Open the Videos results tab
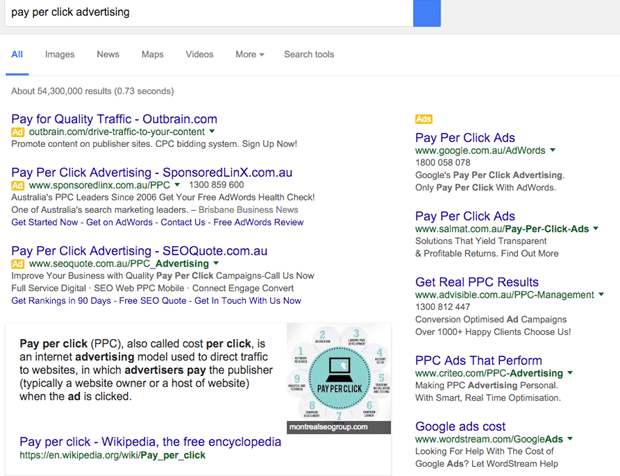The image size is (620, 476). click(199, 54)
